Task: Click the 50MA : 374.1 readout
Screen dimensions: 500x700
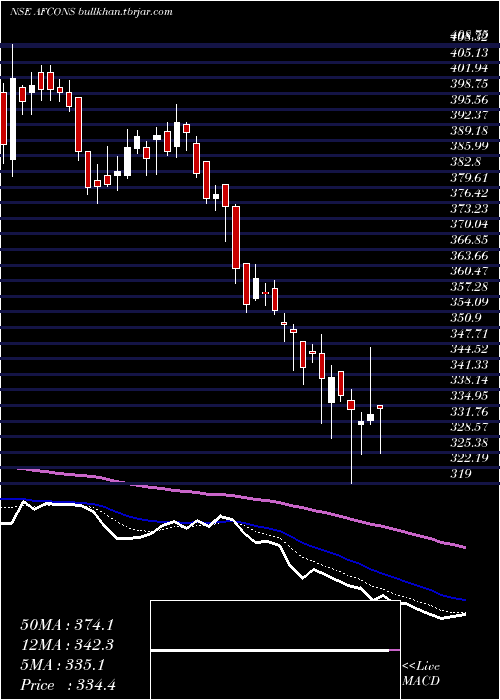Action: point(67,625)
